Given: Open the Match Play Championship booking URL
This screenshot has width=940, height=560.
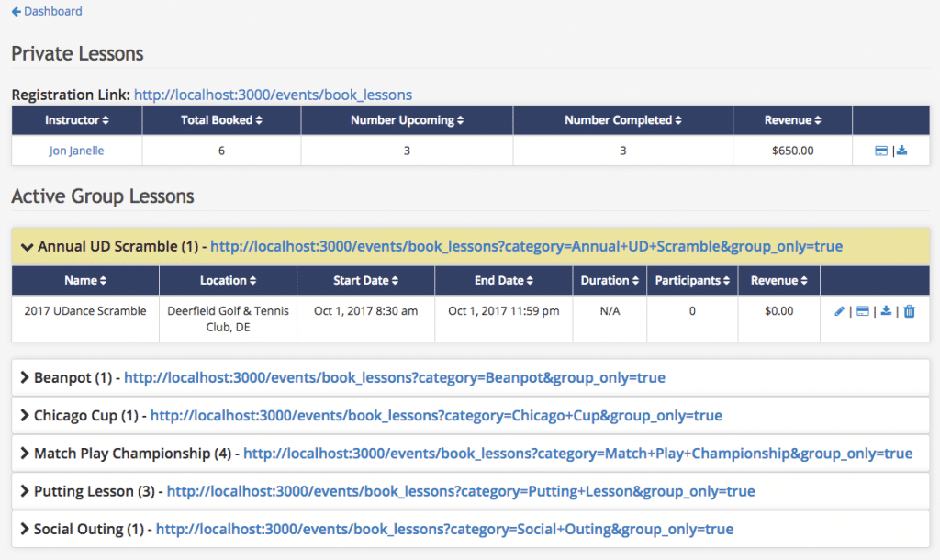Looking at the screenshot, I should 578,454.
